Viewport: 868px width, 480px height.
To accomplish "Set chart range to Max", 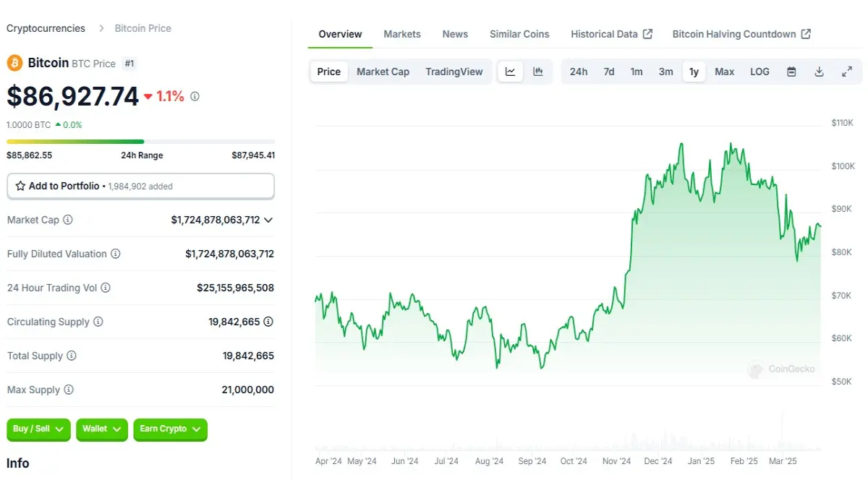I will (725, 72).
